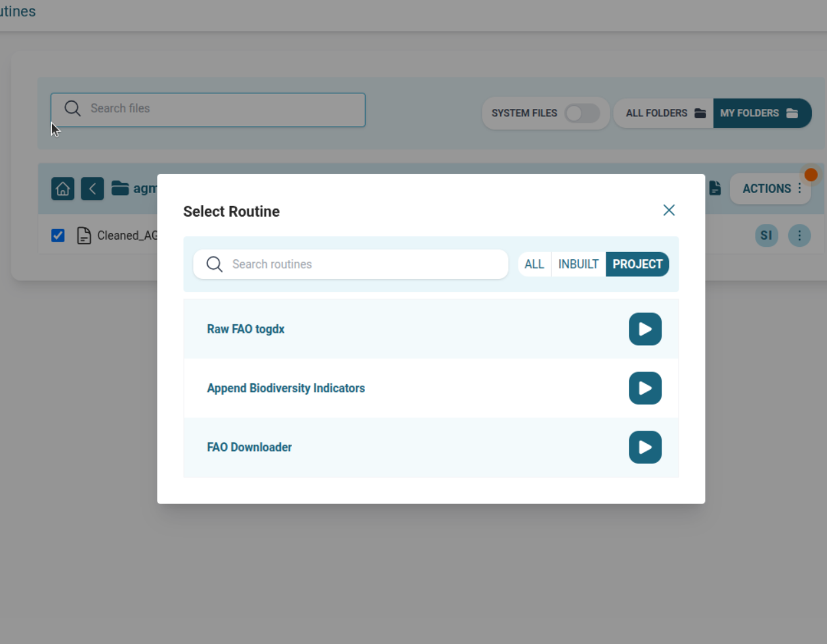This screenshot has height=644, width=827.
Task: Run the Raw FAO togdx routine
Action: pos(645,329)
